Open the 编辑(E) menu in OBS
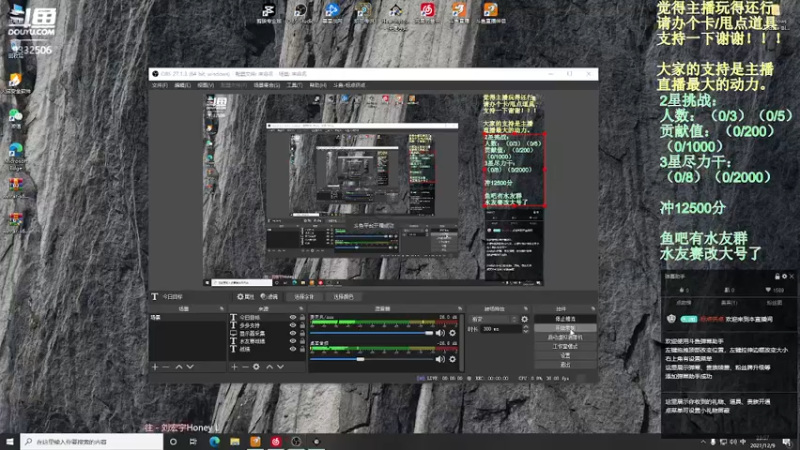 tap(182, 85)
